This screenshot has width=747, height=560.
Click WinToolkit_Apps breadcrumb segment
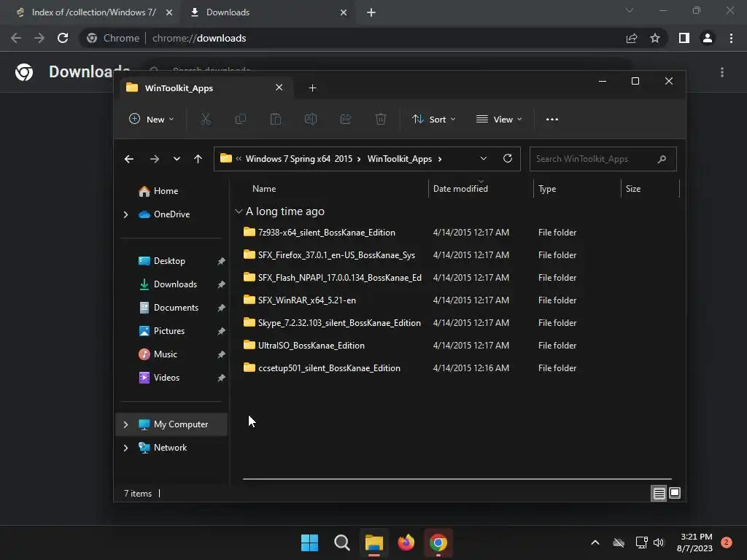[x=399, y=159]
